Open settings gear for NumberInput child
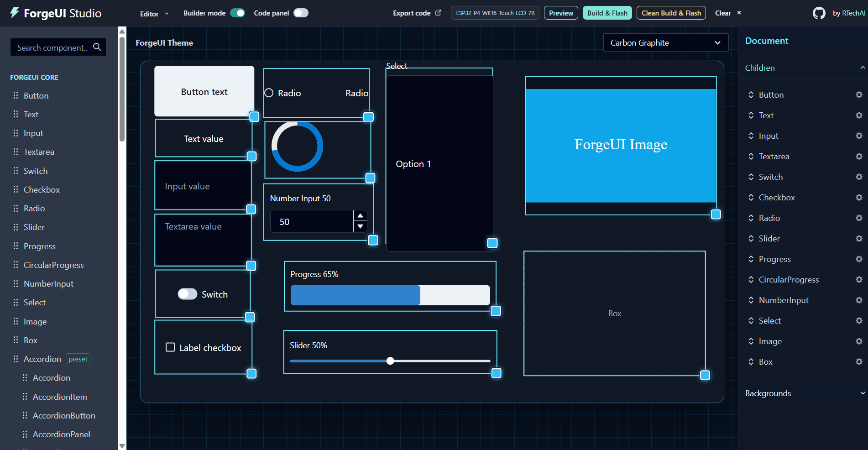Screen dimensions: 868x450 859,300
